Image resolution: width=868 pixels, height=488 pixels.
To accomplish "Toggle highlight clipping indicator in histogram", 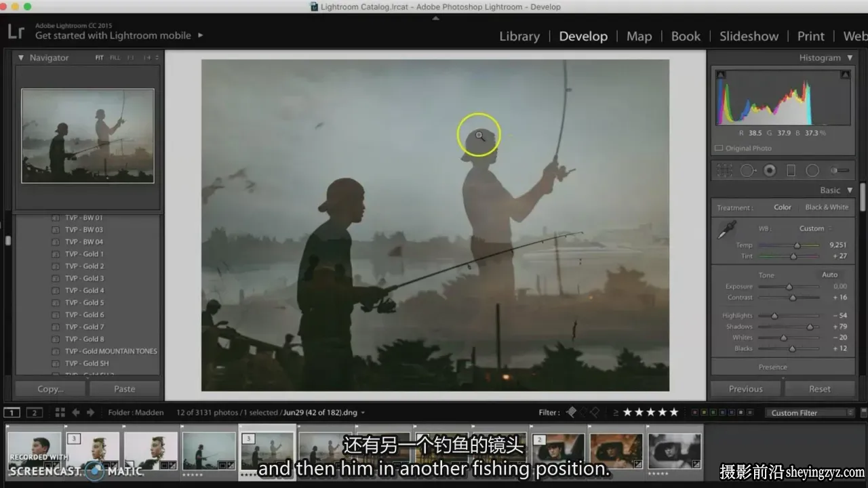I will [x=846, y=75].
